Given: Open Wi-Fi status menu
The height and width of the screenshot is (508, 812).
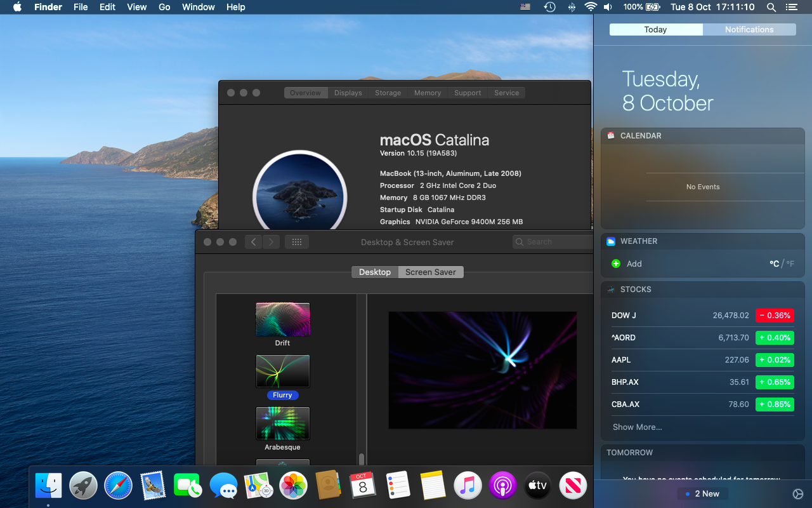Looking at the screenshot, I should click(x=591, y=7).
